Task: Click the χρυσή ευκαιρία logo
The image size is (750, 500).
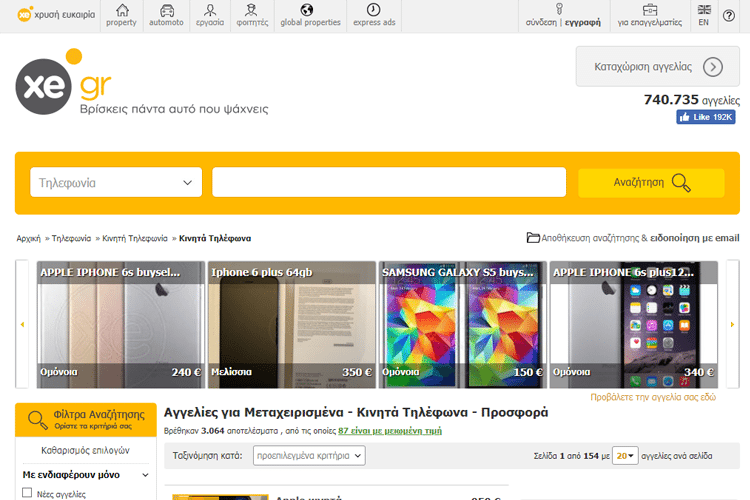Action: point(56,14)
